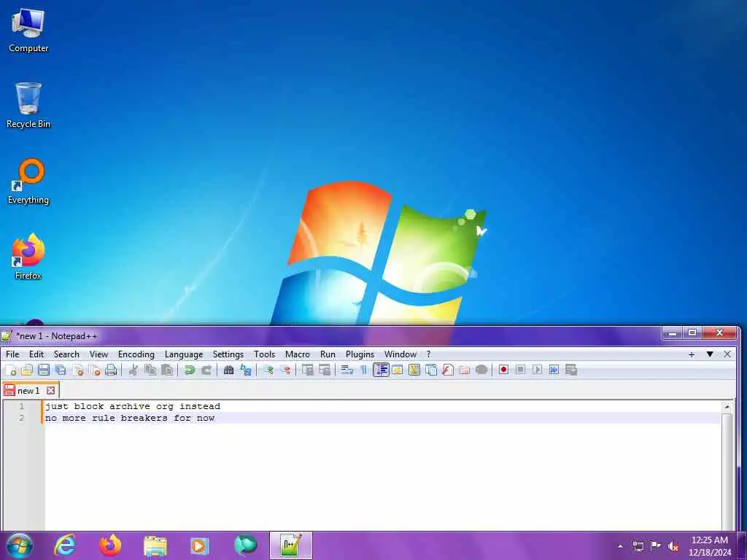
Task: Toggle the highlighted indent guide icon
Action: (x=381, y=370)
